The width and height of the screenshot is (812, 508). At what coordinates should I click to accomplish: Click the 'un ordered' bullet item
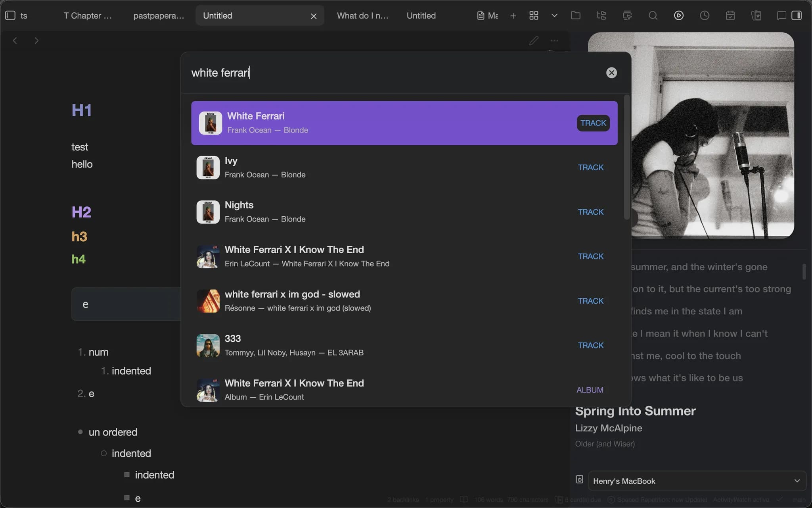113,432
